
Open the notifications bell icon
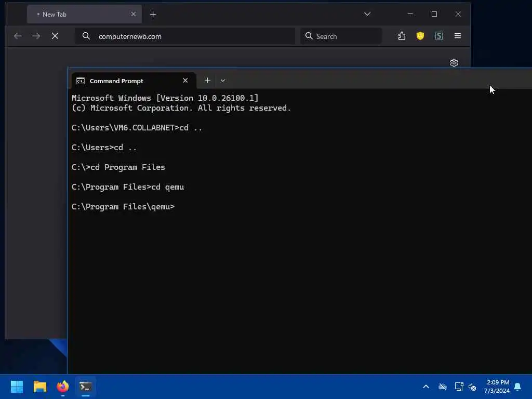[x=517, y=387]
